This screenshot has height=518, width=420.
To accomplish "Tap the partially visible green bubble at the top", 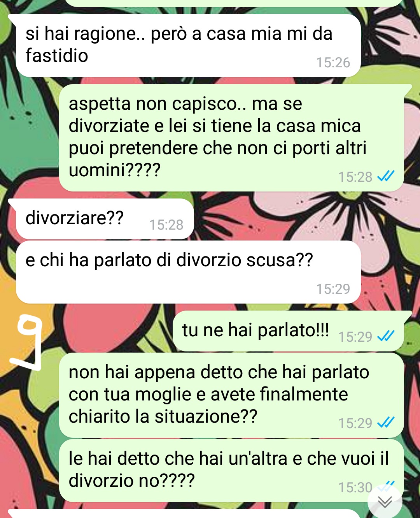I will click(233, 3).
